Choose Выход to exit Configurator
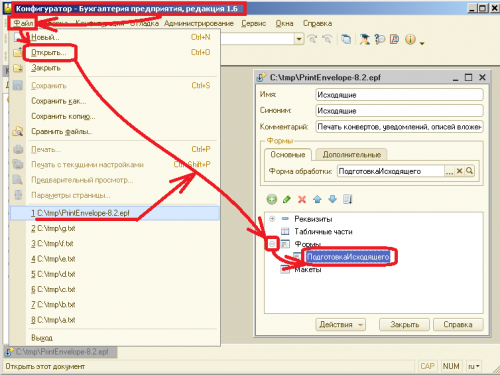This screenshot has height=375, width=500. click(115, 338)
